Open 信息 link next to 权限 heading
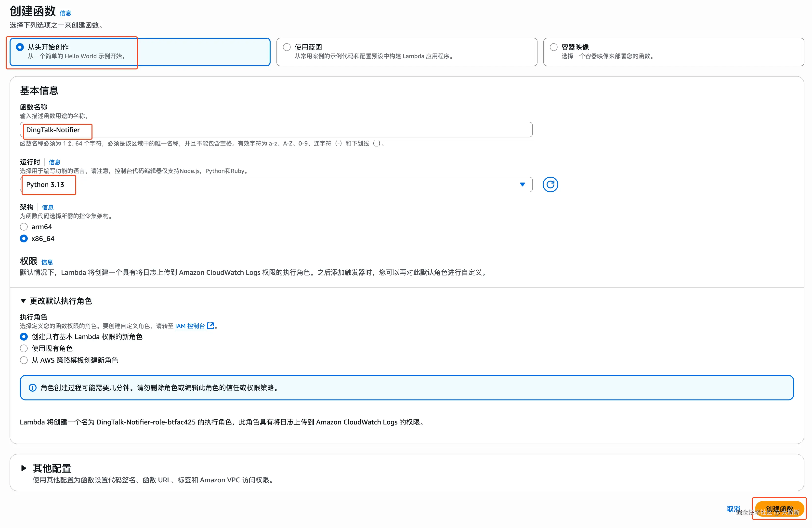 (x=47, y=262)
